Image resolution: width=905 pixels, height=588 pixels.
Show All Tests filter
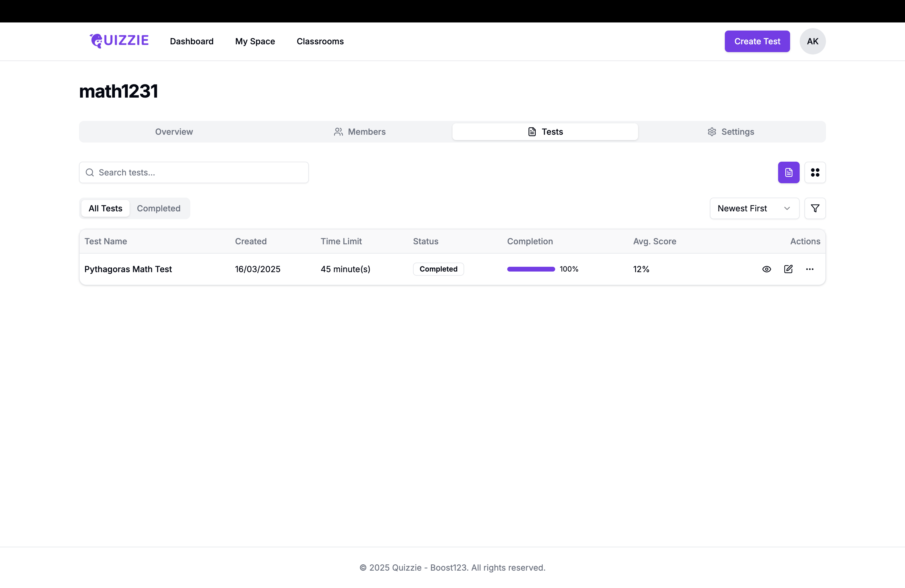click(x=105, y=208)
